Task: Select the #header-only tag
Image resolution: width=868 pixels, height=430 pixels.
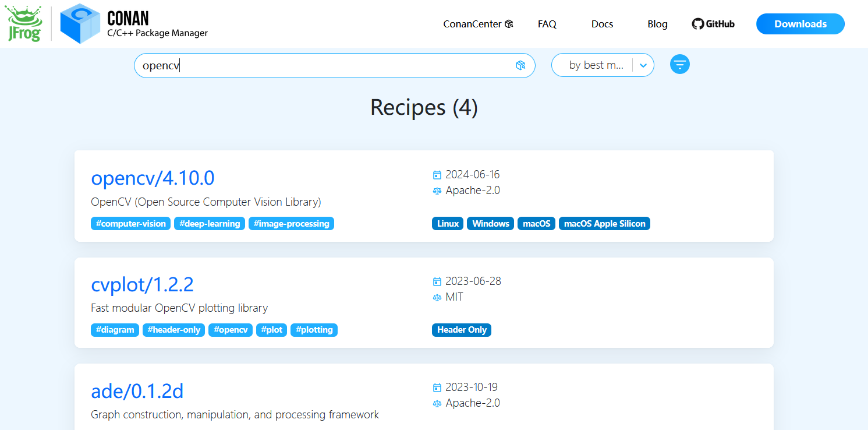Action: (173, 330)
